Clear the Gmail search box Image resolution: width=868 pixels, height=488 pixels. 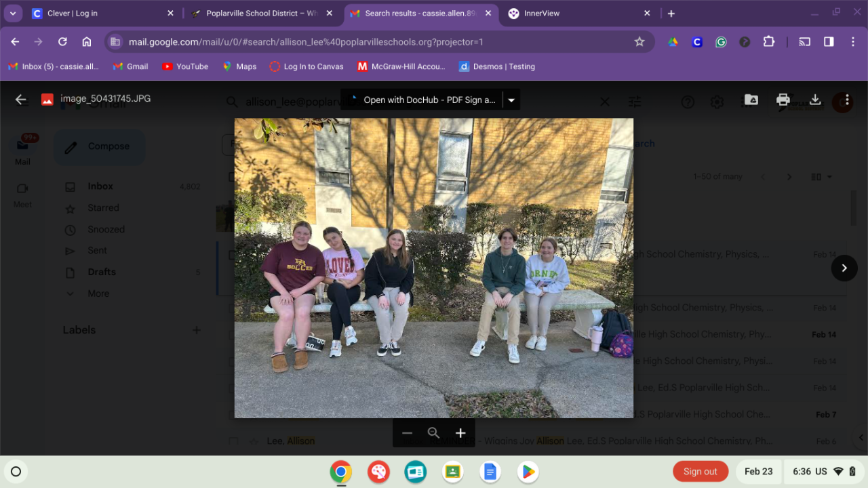605,102
